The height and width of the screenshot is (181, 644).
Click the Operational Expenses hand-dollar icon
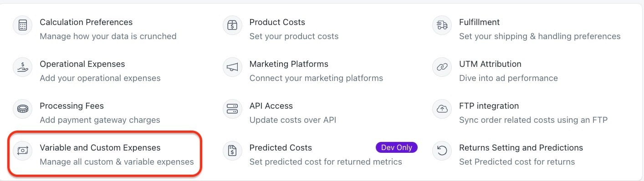pyautogui.click(x=22, y=67)
